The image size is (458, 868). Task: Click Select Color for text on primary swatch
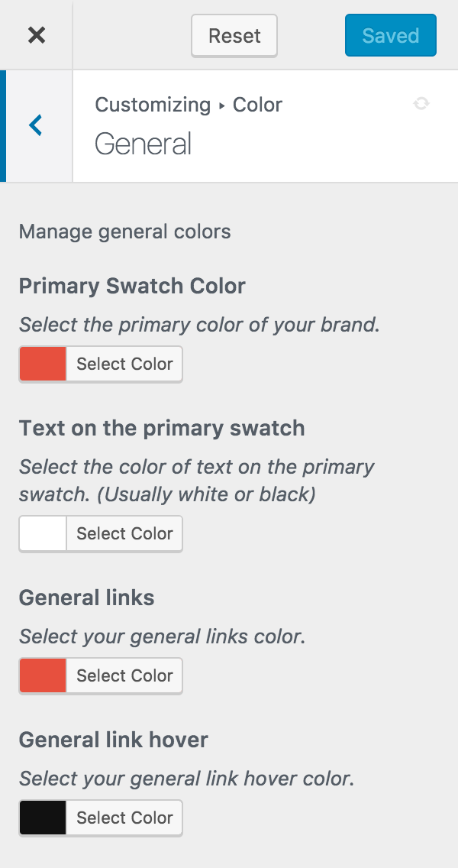[124, 533]
